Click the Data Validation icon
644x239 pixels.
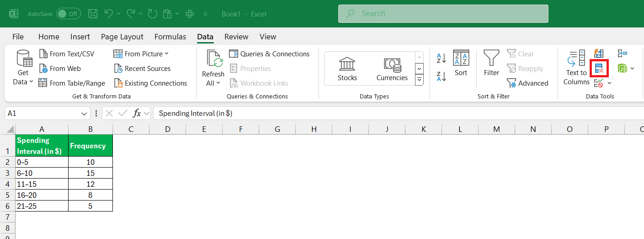(x=598, y=83)
